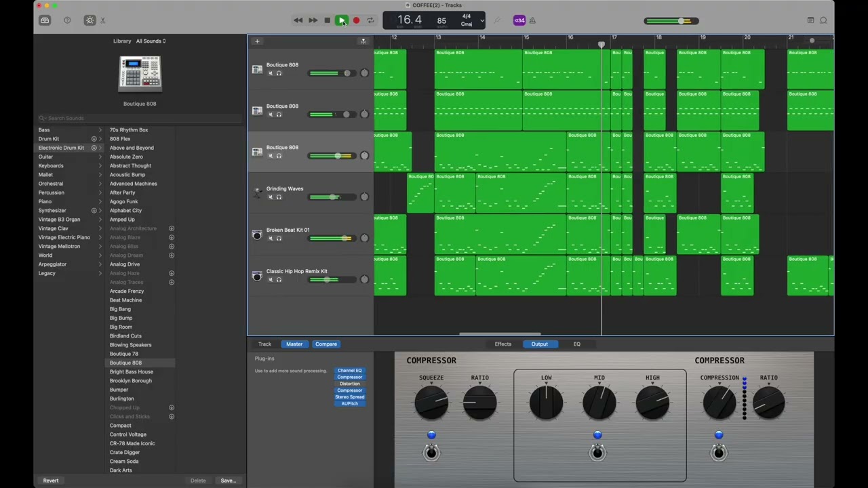The width and height of the screenshot is (868, 488).
Task: Open the Channel EQ plug-in slot
Action: pos(350,371)
